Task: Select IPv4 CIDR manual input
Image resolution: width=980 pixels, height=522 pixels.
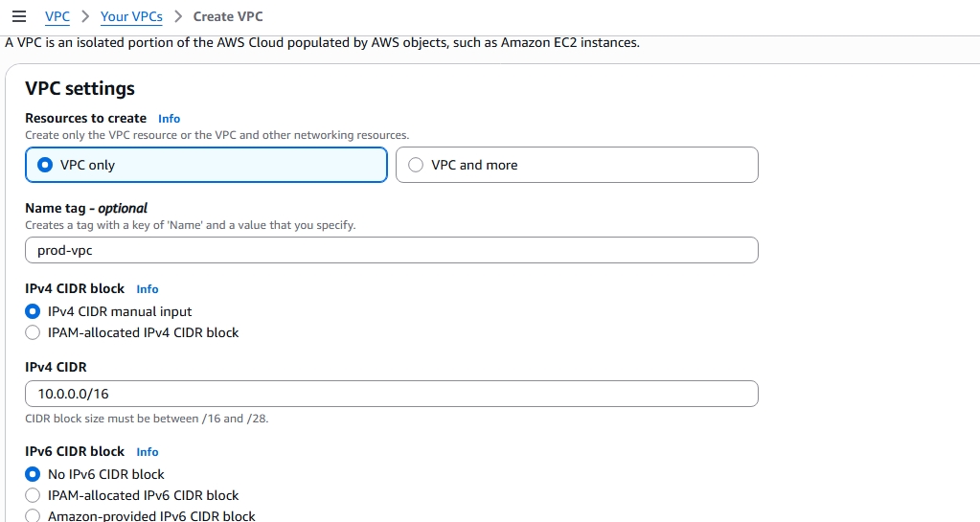Action: tap(33, 311)
